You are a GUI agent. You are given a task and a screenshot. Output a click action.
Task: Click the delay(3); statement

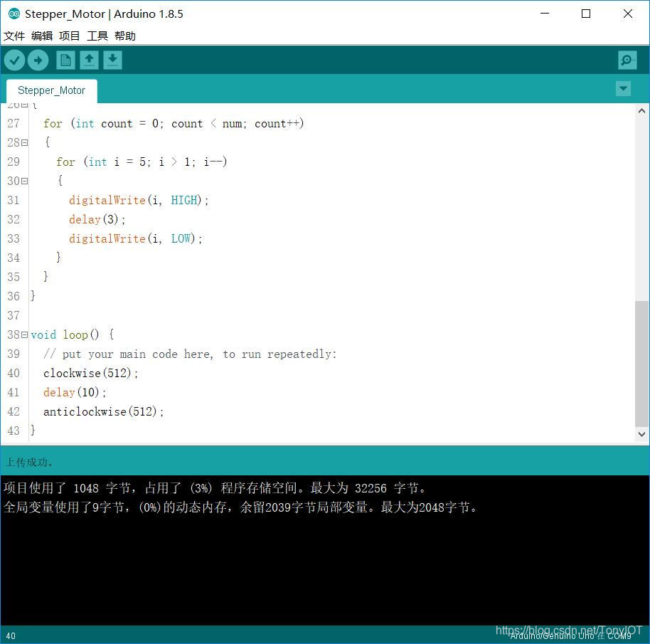pyautogui.click(x=97, y=219)
